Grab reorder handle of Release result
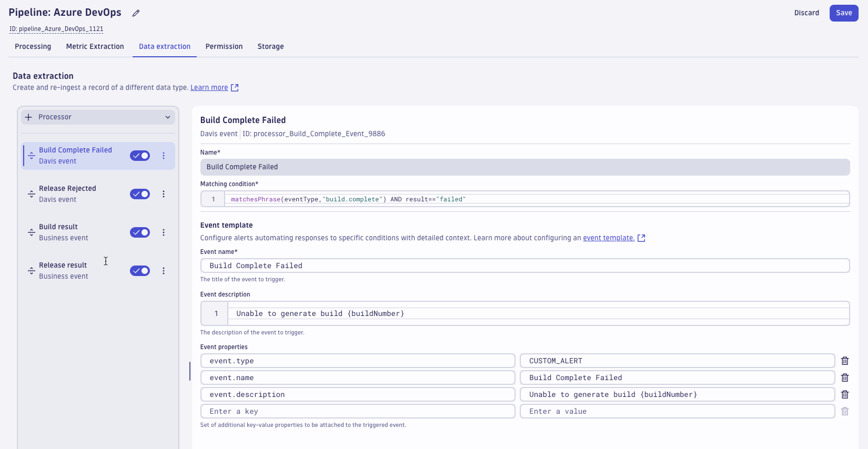The image size is (868, 449). (32, 271)
